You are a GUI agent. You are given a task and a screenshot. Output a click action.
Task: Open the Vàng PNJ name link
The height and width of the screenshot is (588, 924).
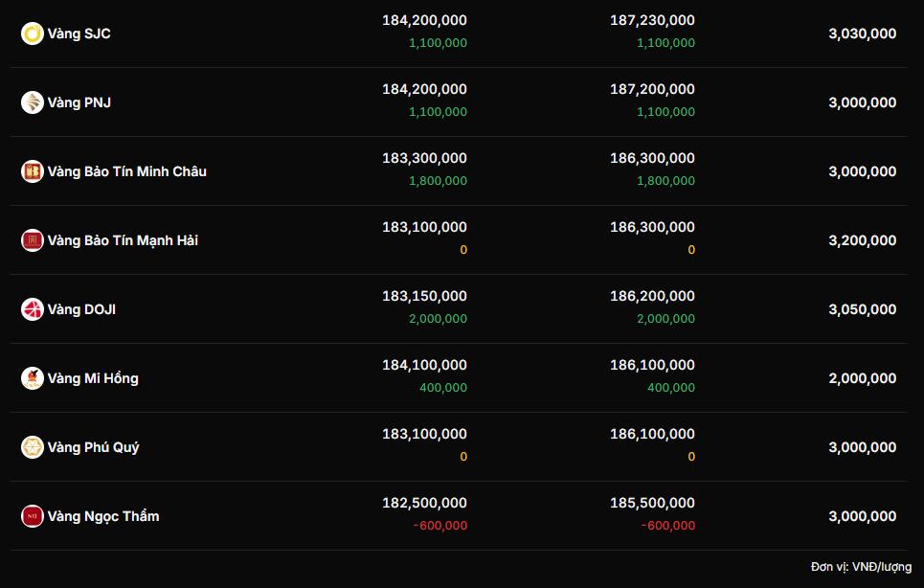79,102
